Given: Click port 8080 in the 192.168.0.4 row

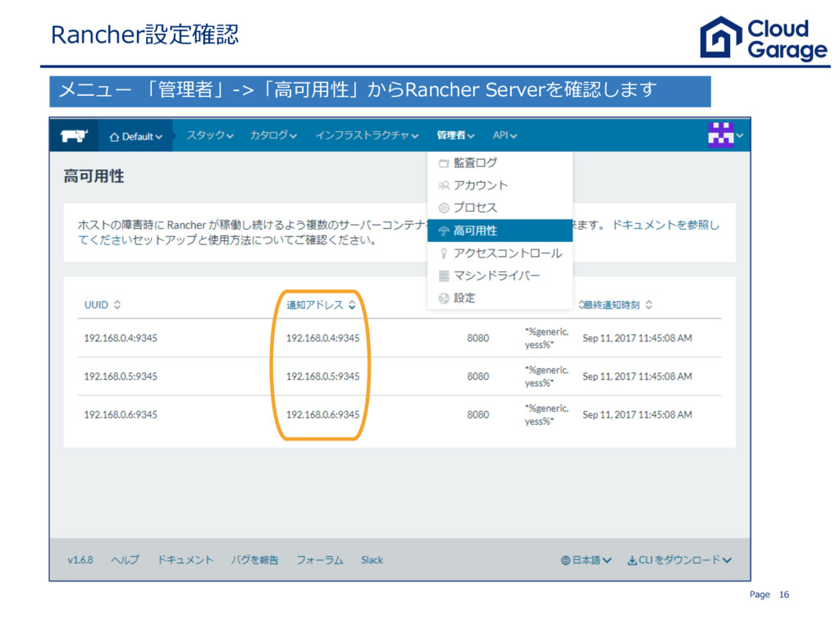Looking at the screenshot, I should click(x=478, y=338).
